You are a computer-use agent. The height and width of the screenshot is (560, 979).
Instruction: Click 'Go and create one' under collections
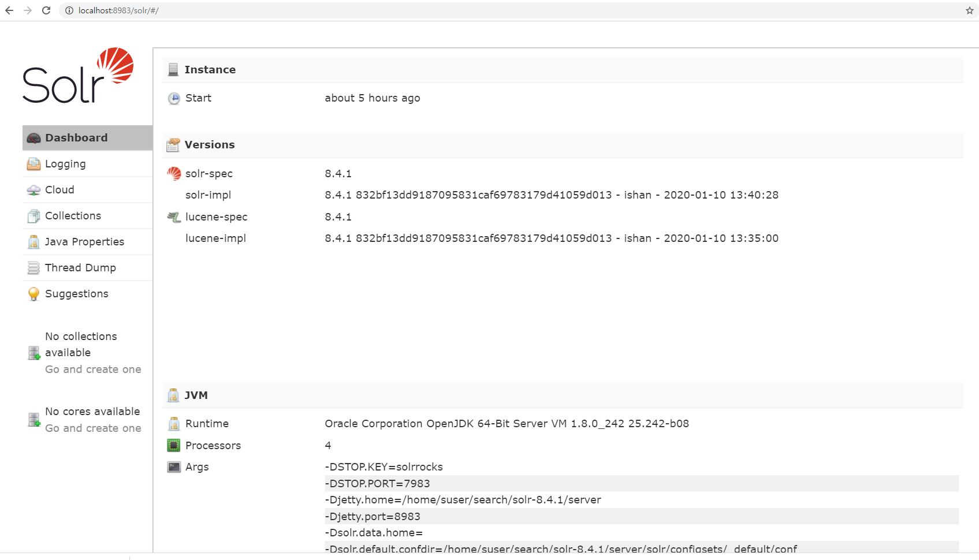pos(93,369)
